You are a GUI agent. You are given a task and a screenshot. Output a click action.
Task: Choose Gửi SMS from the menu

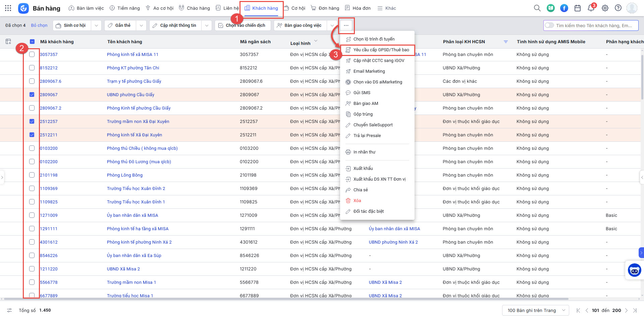(362, 93)
